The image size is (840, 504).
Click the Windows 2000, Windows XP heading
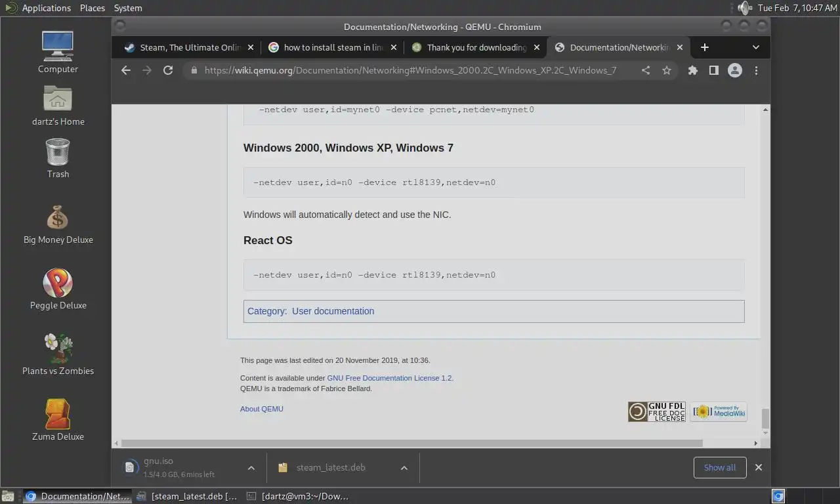(x=348, y=148)
